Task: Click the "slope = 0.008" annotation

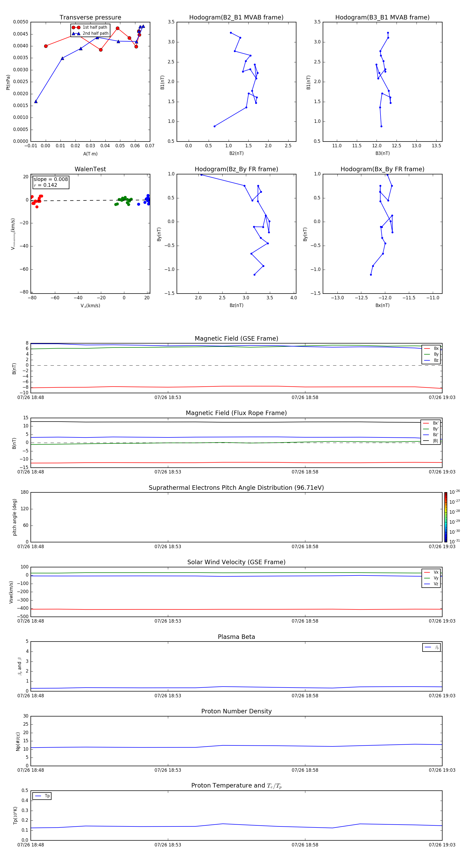Action: (50, 179)
